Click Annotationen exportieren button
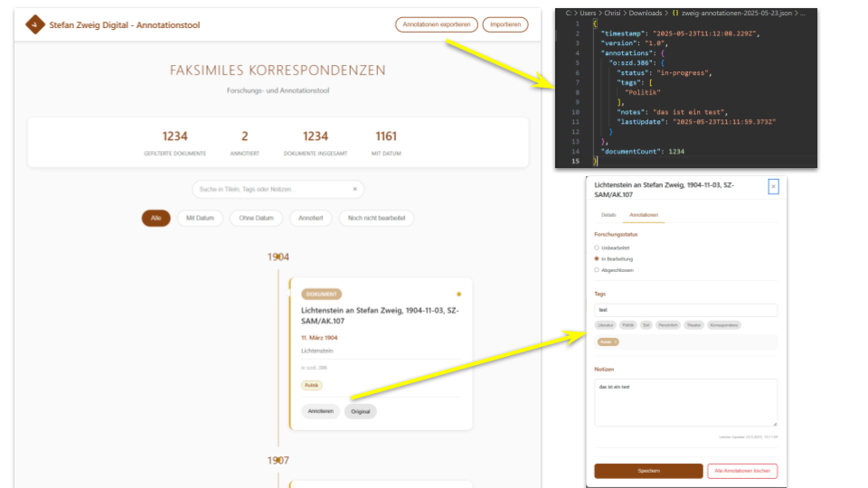 [x=436, y=24]
